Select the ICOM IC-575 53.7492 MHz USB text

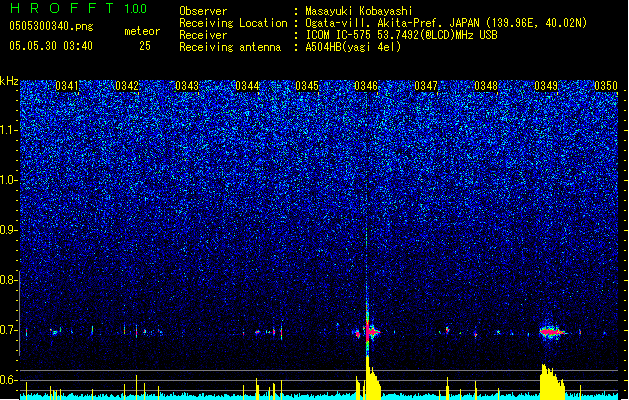click(x=401, y=35)
